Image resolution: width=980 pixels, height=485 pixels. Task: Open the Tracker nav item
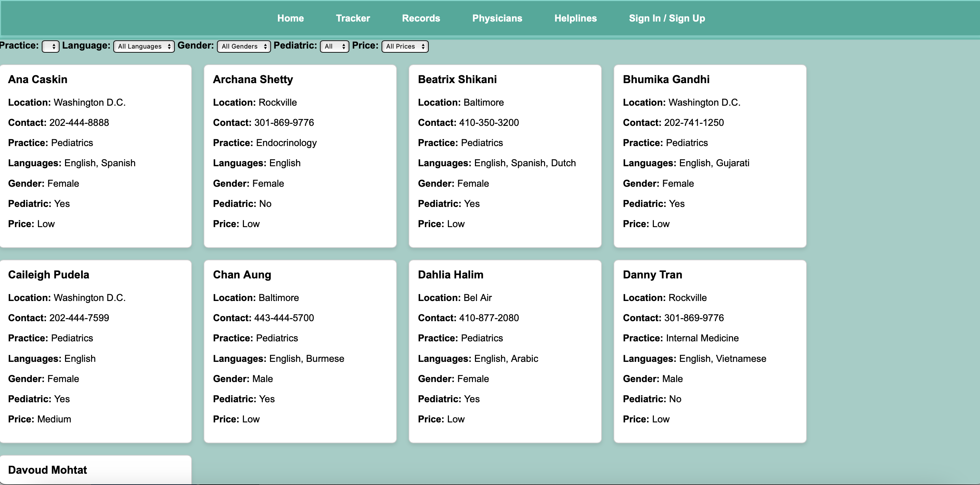click(353, 18)
